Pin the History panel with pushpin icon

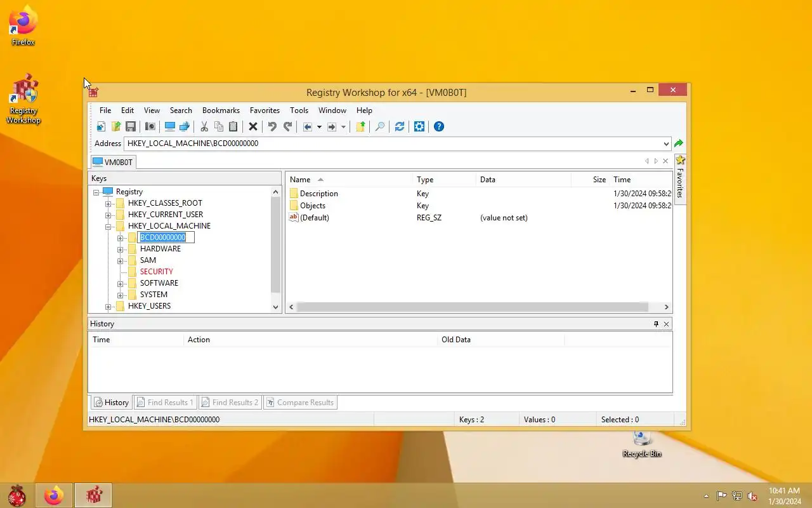(656, 324)
